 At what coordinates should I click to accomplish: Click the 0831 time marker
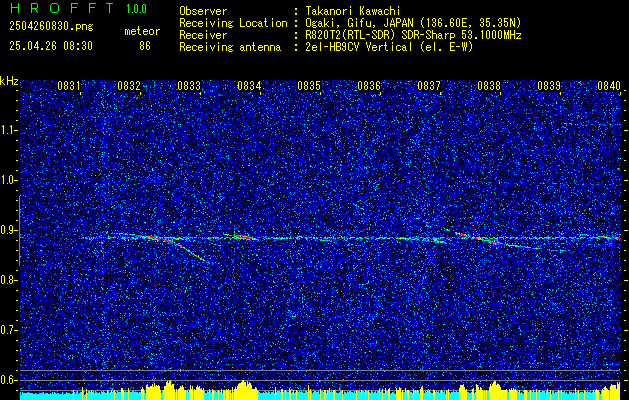point(69,85)
